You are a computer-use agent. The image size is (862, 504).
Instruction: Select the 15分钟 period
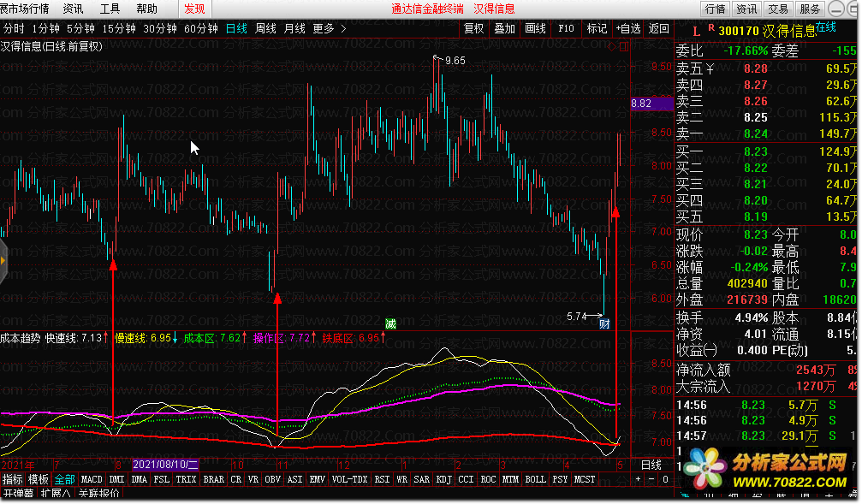[x=119, y=28]
